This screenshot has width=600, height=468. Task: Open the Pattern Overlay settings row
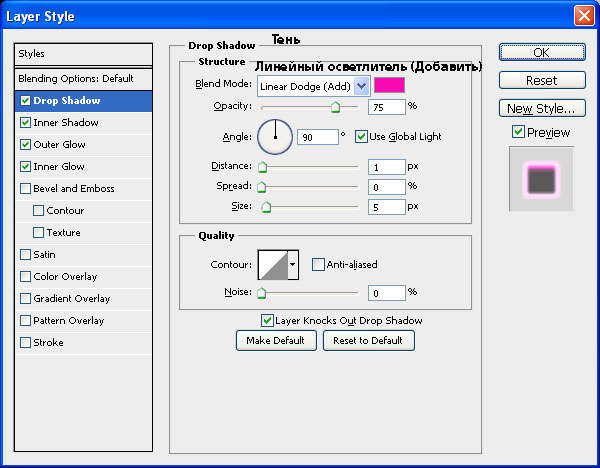click(x=83, y=321)
